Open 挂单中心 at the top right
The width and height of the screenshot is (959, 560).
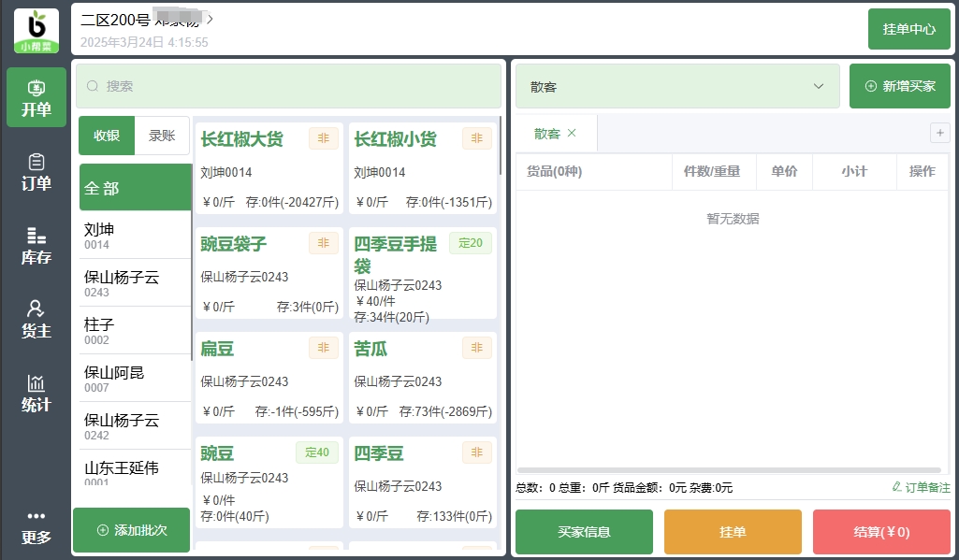[908, 29]
